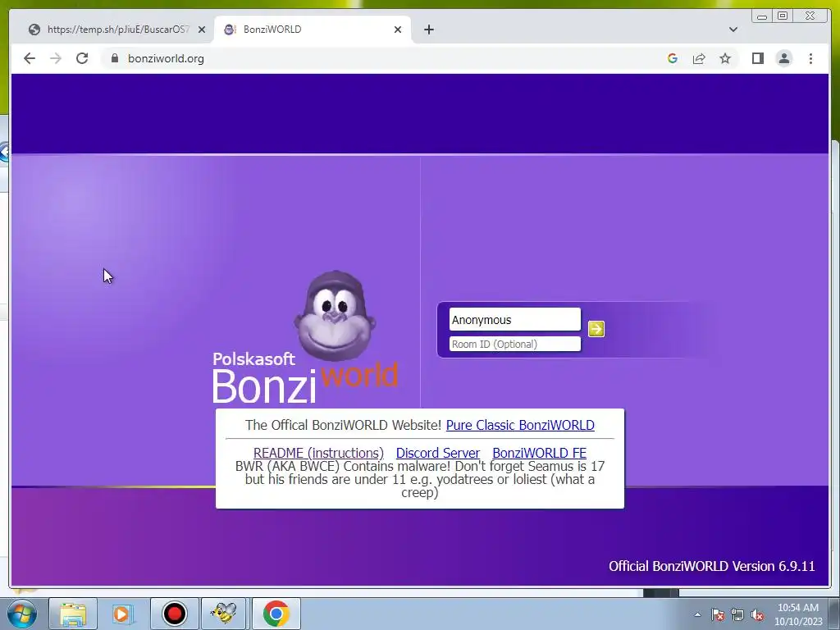Screen dimensions: 840x630
Task: Open Windows Explorer from the taskbar
Action: pyautogui.click(x=73, y=614)
